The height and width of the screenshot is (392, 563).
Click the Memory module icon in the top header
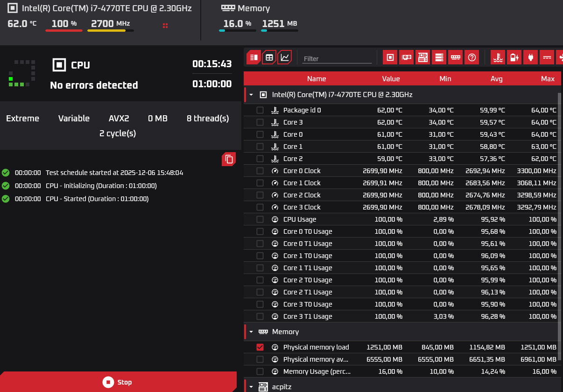click(228, 8)
